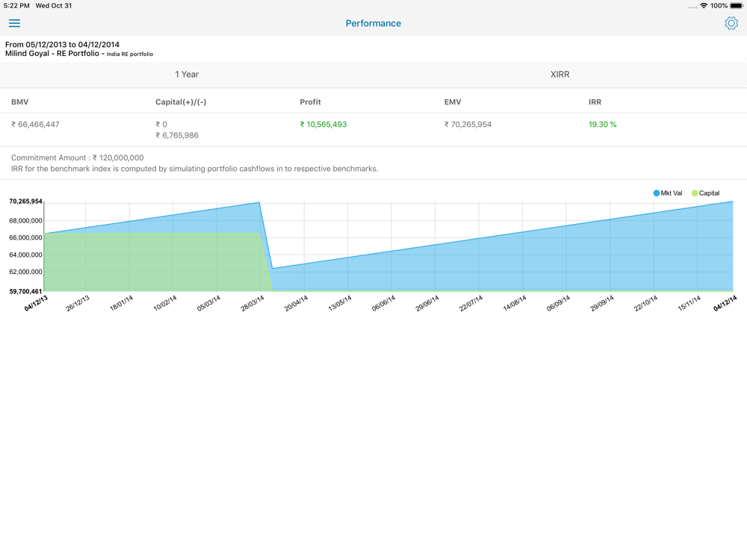Tap the green profit value ₹ 10,565,493
The image size is (747, 560).
click(323, 125)
